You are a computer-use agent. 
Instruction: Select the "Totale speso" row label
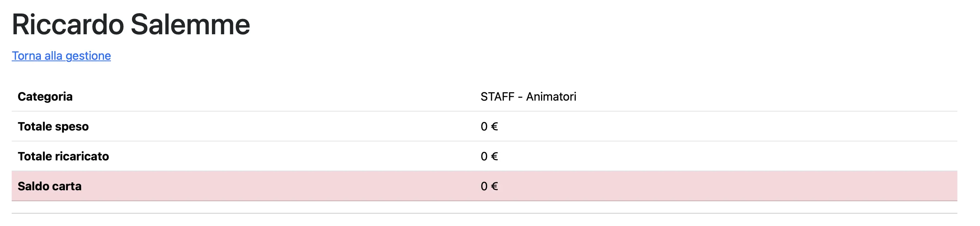53,126
